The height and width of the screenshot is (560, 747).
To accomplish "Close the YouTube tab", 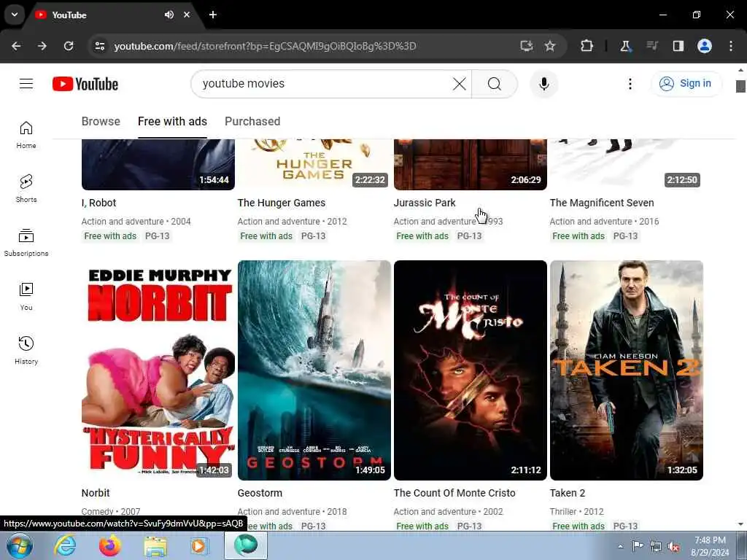I will 187,15.
